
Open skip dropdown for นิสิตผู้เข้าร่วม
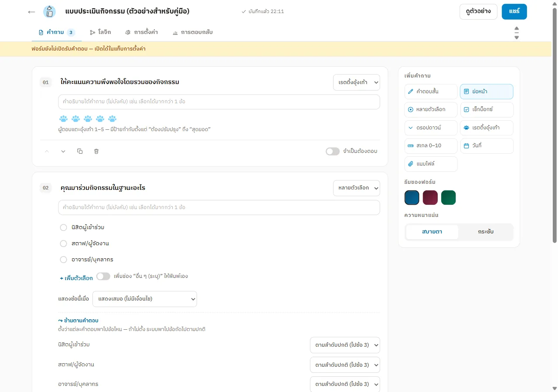pyautogui.click(x=345, y=345)
